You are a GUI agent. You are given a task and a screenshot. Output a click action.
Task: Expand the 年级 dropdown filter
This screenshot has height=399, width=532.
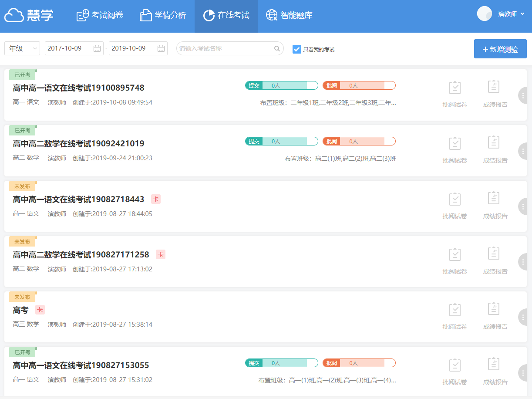point(22,48)
